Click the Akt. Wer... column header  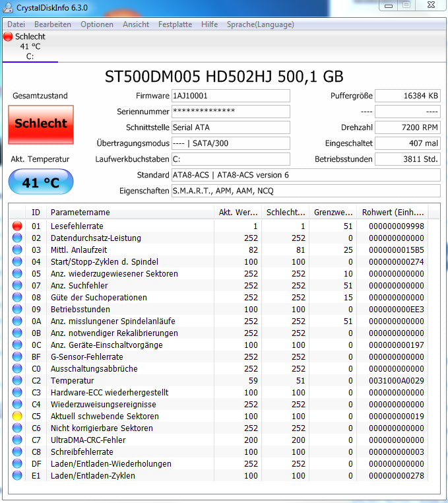(238, 213)
